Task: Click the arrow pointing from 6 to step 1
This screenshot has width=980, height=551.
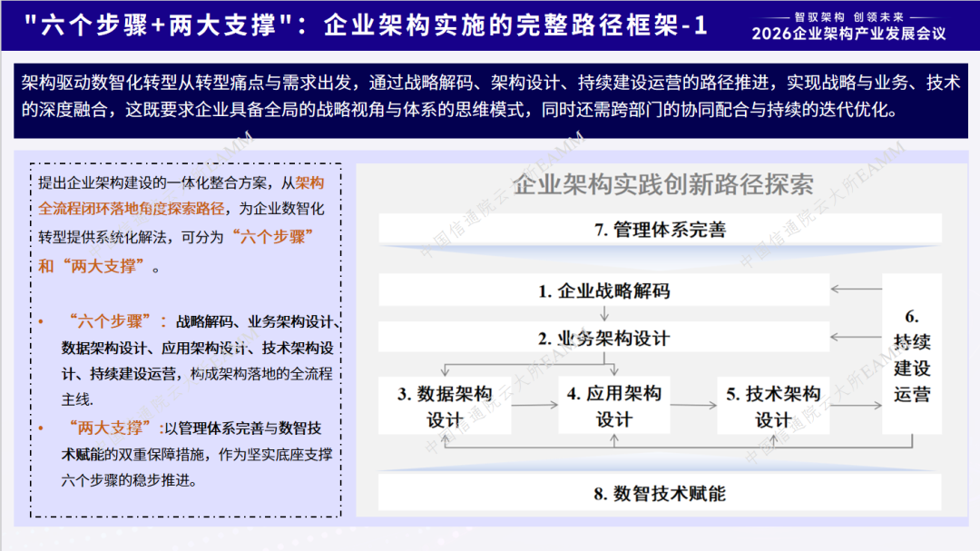Action: pyautogui.click(x=857, y=289)
